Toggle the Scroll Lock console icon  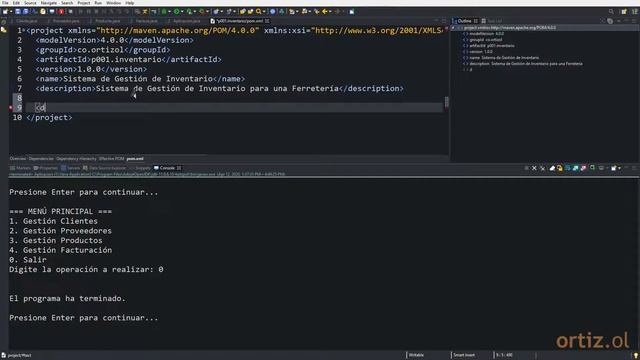560,168
